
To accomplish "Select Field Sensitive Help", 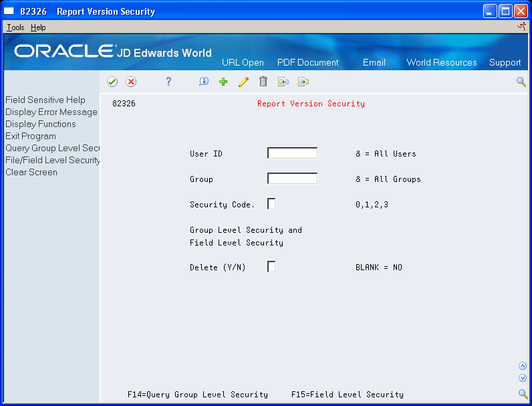I will [x=45, y=100].
